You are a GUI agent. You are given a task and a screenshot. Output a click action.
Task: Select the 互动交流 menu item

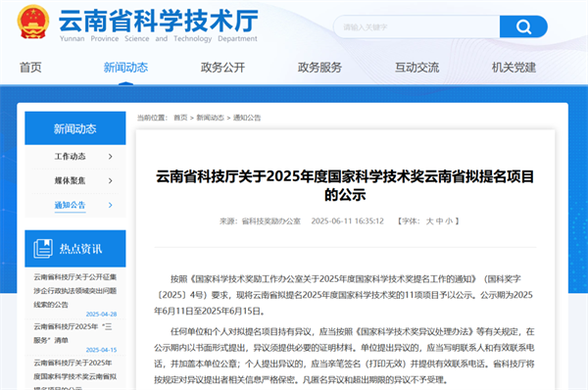417,68
